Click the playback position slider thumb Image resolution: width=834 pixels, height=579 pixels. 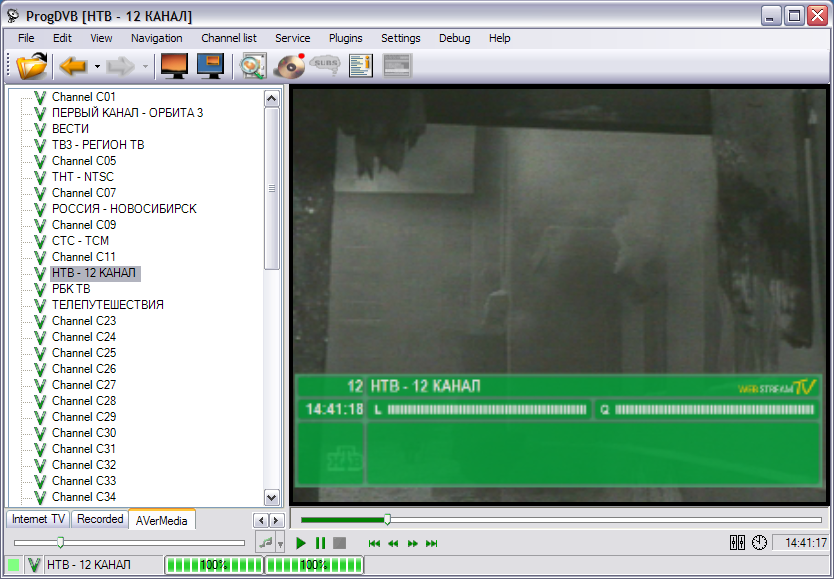pyautogui.click(x=388, y=519)
